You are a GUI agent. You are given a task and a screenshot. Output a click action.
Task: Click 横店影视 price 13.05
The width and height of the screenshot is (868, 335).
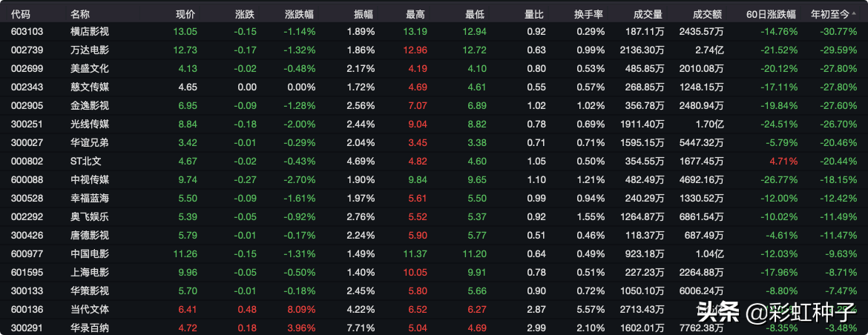pyautogui.click(x=185, y=32)
